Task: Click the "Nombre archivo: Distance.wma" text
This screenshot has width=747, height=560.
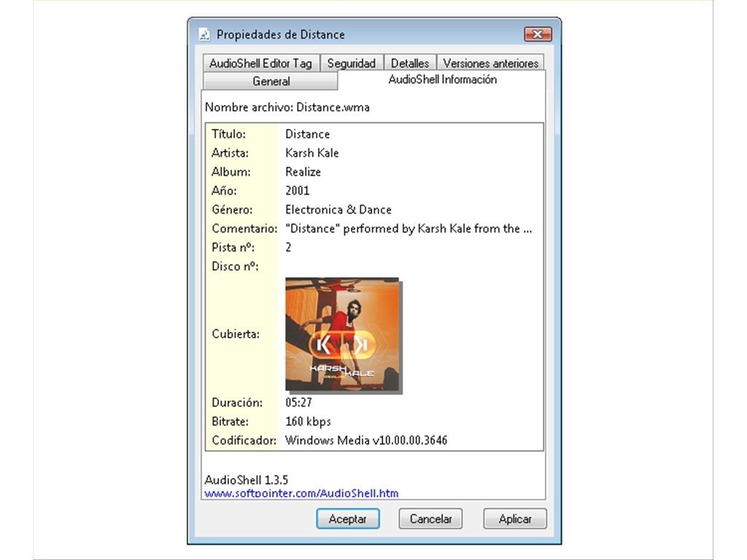Action: tap(287, 107)
